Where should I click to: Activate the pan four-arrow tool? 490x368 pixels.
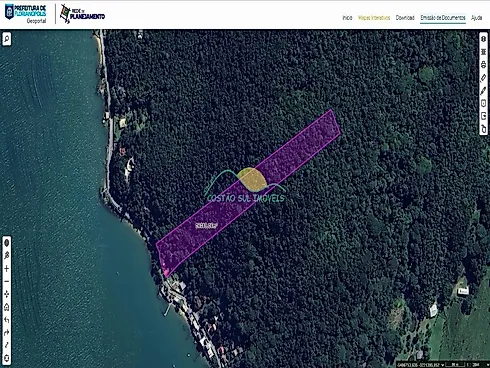coord(7,294)
